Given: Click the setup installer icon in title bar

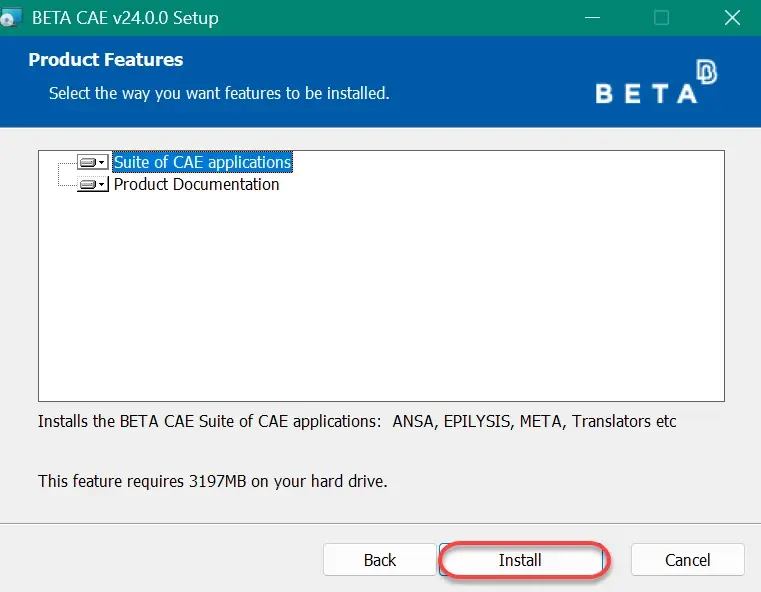Looking at the screenshot, I should coord(10,18).
